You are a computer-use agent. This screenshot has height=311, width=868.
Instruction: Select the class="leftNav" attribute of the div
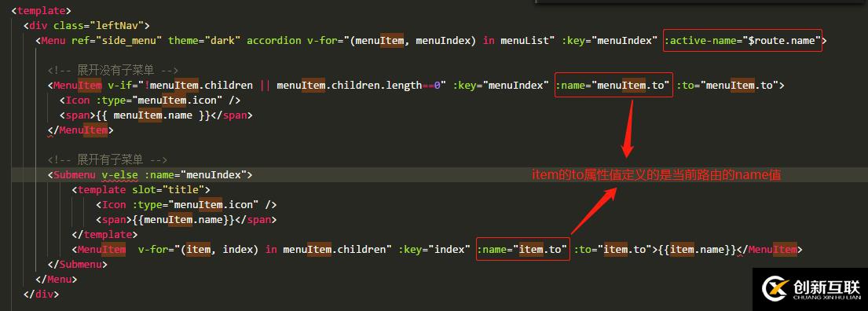(x=98, y=25)
